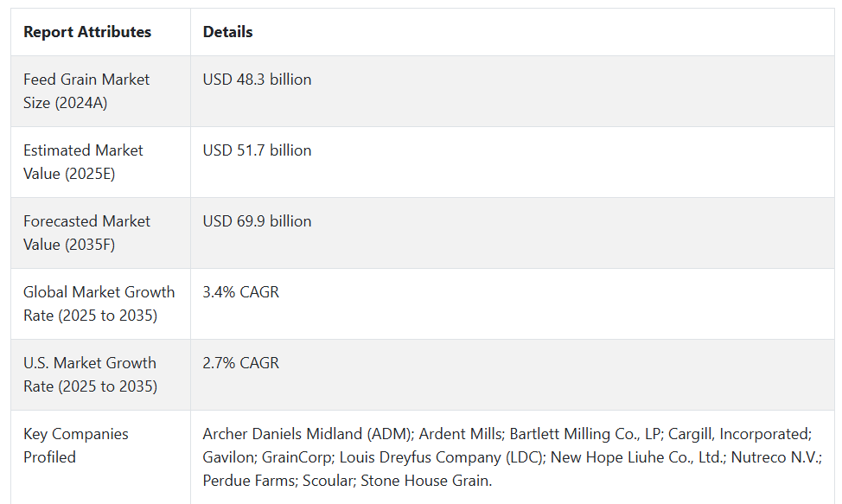The image size is (842, 504).
Task: Click the Details column header
Action: 227,32
